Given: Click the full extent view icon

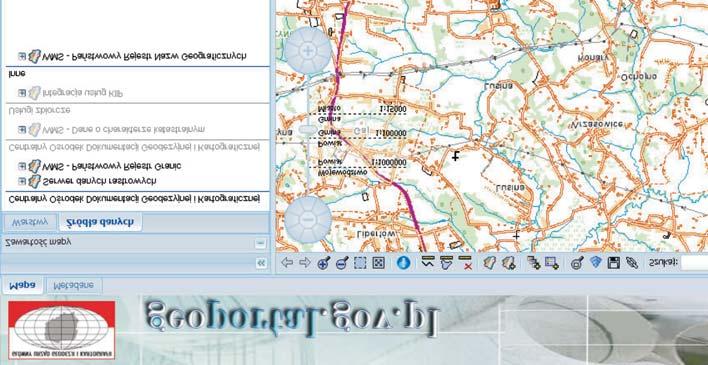Looking at the screenshot, I should point(378,263).
